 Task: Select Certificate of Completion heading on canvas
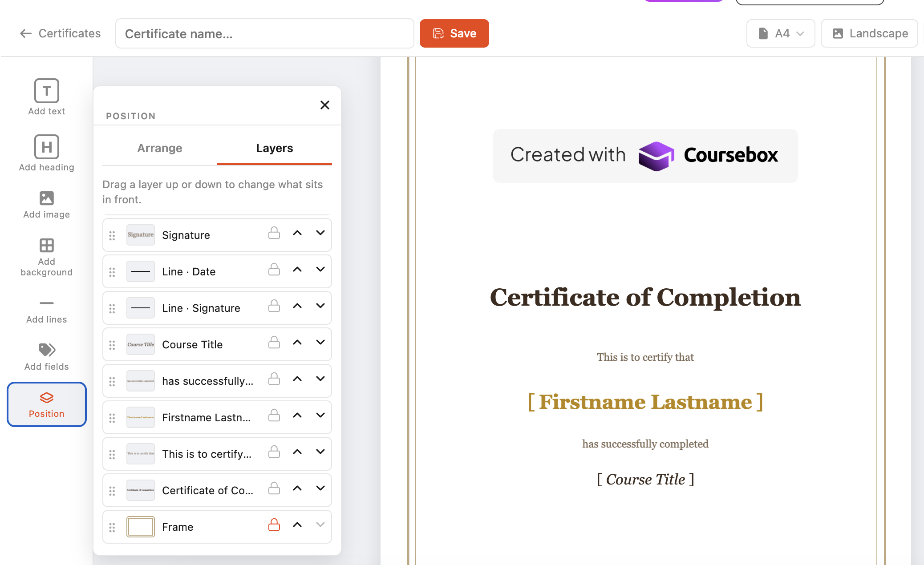645,297
